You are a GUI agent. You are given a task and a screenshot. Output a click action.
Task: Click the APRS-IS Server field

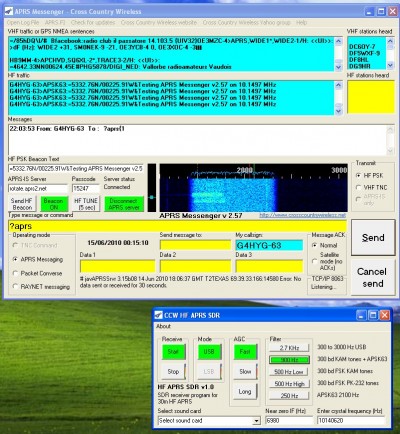(38, 188)
